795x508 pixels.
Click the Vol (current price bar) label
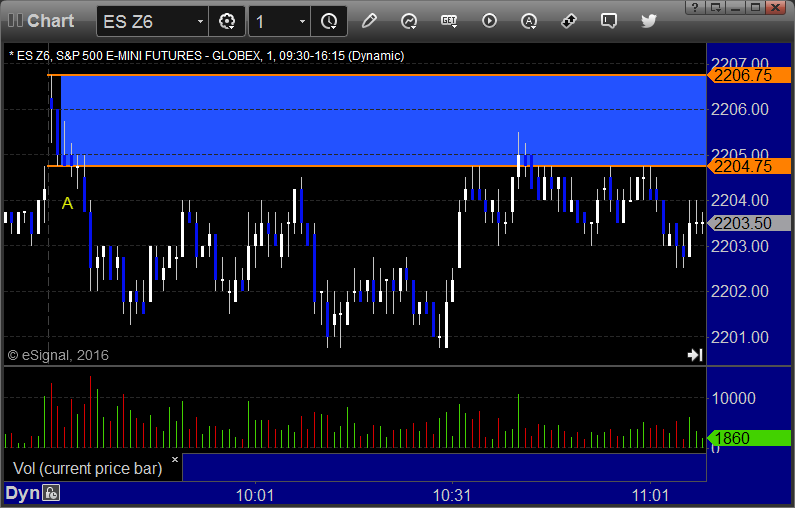(87, 468)
